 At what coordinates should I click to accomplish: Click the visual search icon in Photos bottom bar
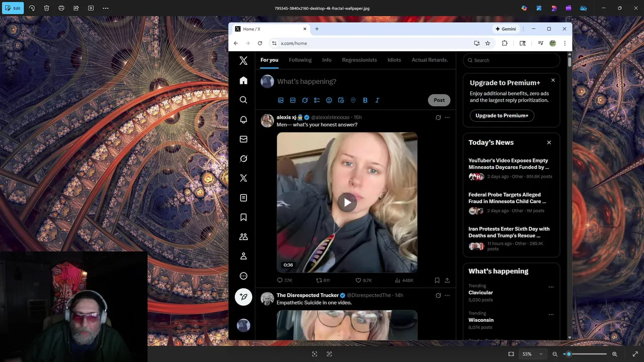point(314,354)
